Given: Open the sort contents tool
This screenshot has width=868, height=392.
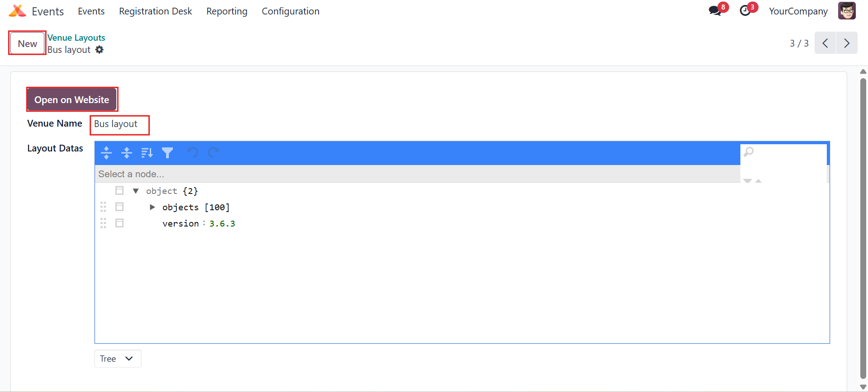Looking at the screenshot, I should tap(147, 153).
